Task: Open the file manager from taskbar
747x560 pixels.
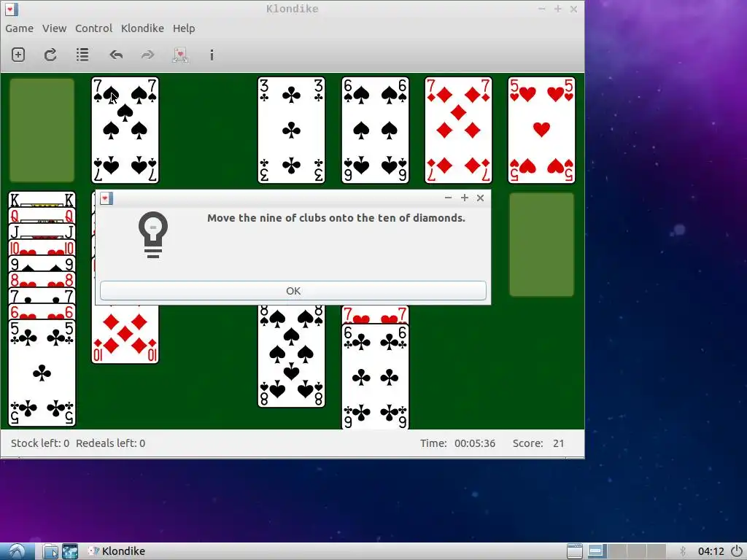Action: pos(50,551)
